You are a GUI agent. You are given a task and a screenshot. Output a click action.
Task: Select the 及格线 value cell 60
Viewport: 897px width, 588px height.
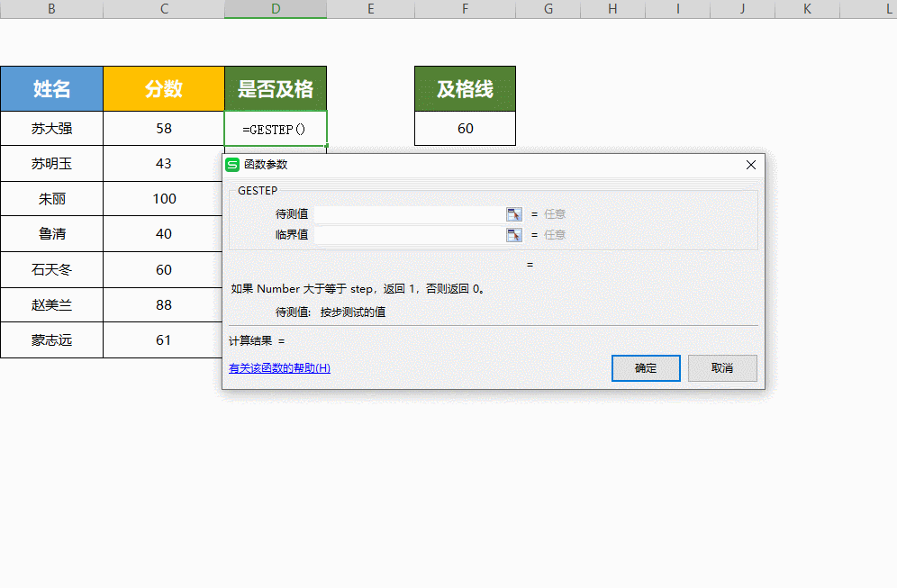coord(465,129)
